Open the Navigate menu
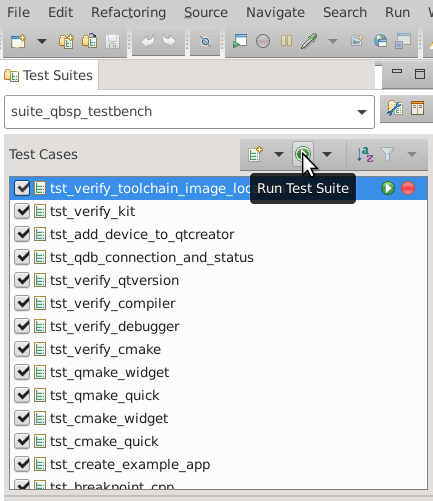The image size is (433, 501). pyautogui.click(x=275, y=12)
